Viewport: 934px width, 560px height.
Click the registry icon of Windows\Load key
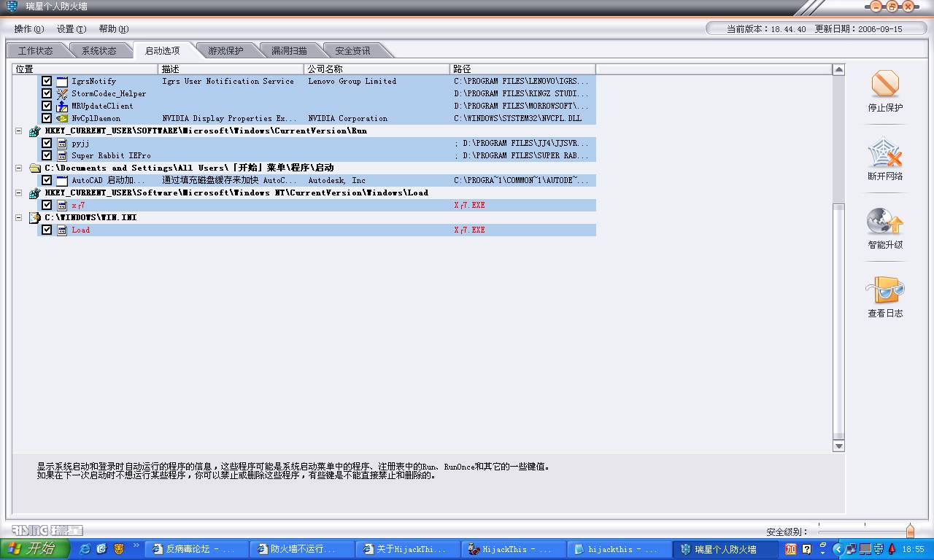34,193
